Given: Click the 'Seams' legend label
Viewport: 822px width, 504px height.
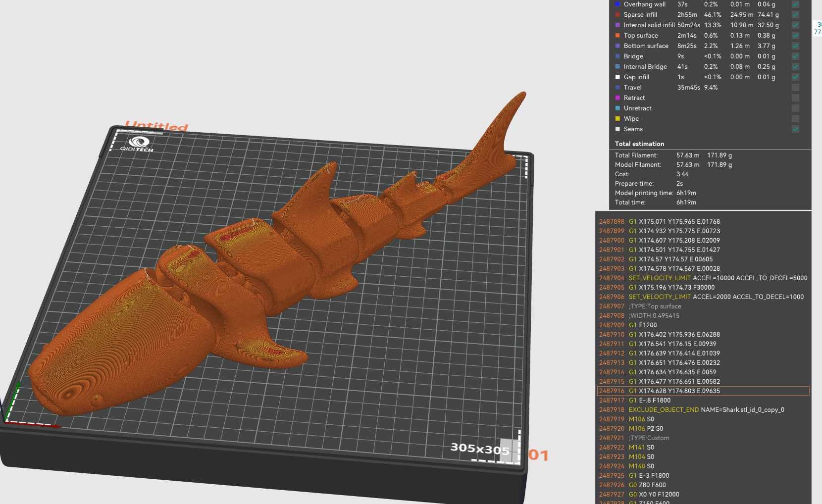Looking at the screenshot, I should point(633,129).
